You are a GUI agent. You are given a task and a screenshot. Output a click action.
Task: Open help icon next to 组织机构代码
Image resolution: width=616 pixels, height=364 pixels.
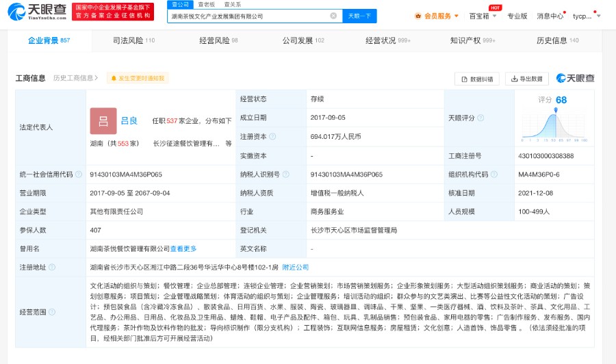pyautogui.click(x=494, y=174)
